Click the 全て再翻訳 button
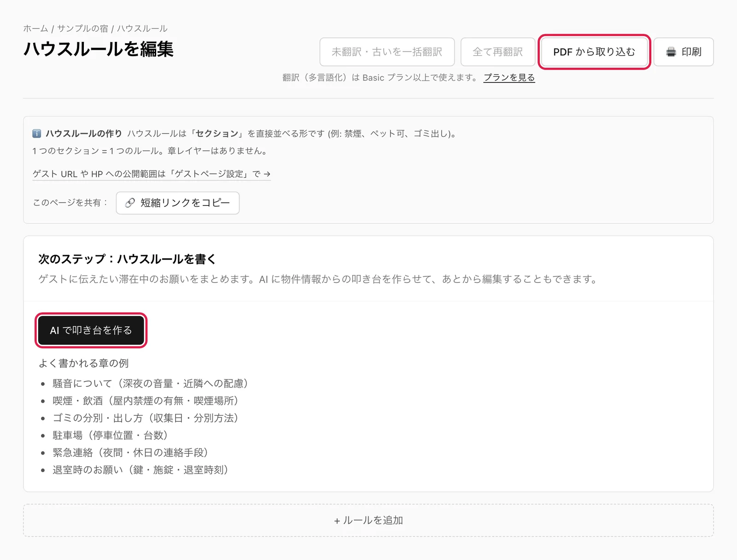This screenshot has width=737, height=560. click(x=498, y=52)
